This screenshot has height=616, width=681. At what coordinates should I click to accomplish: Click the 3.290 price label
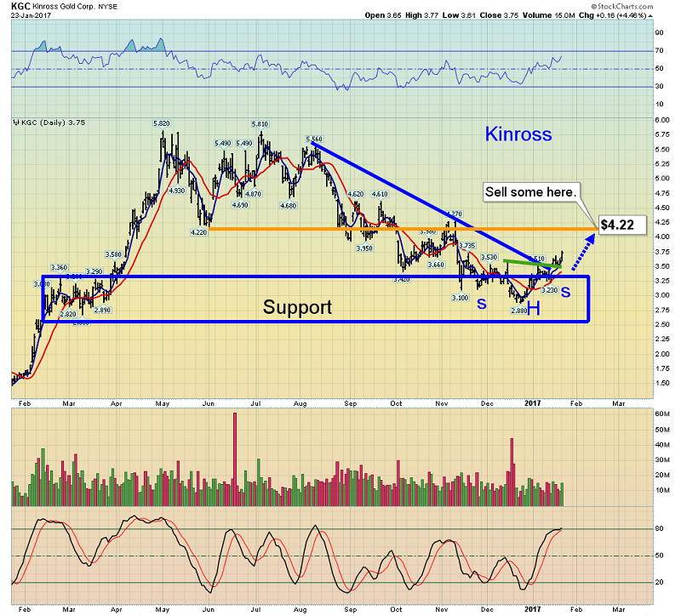(x=94, y=271)
